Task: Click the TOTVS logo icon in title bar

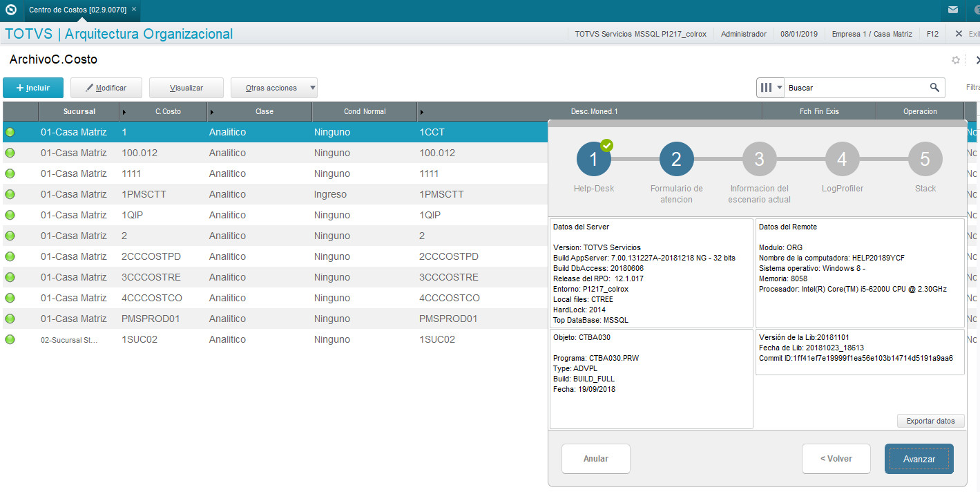Action: pos(10,10)
